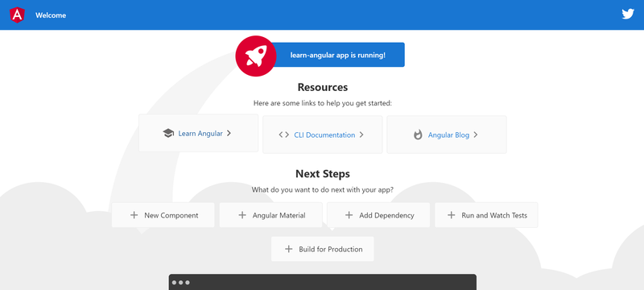Click the plus icon on Build for Production
This screenshot has width=644, height=290.
tap(289, 249)
